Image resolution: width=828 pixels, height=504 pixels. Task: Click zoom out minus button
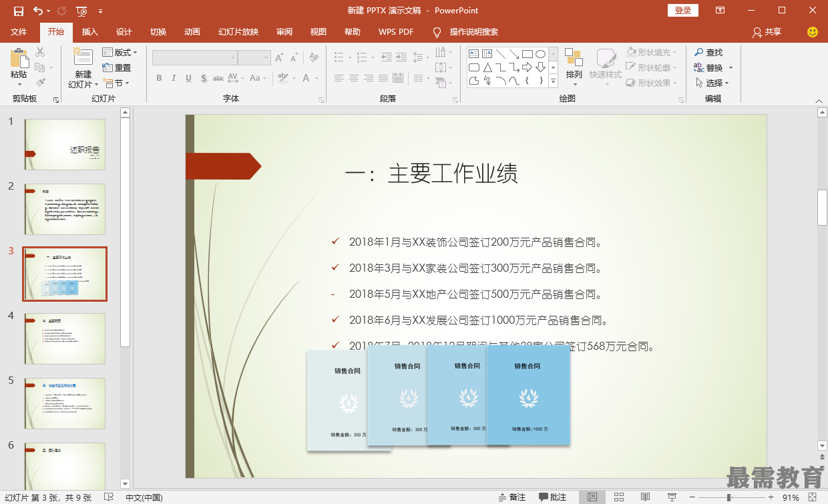point(693,497)
